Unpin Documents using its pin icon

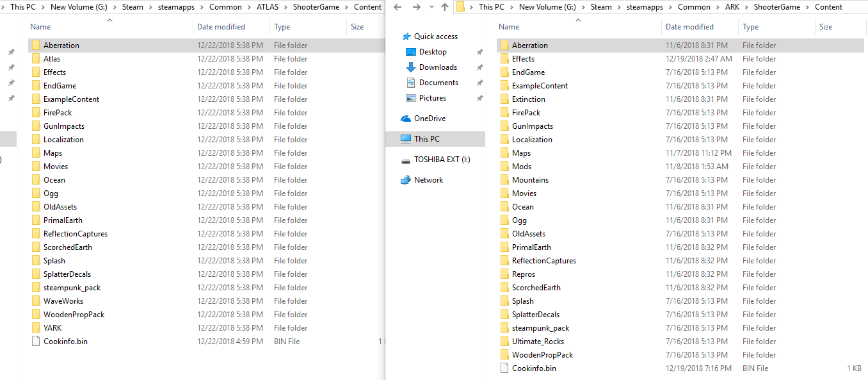click(479, 83)
